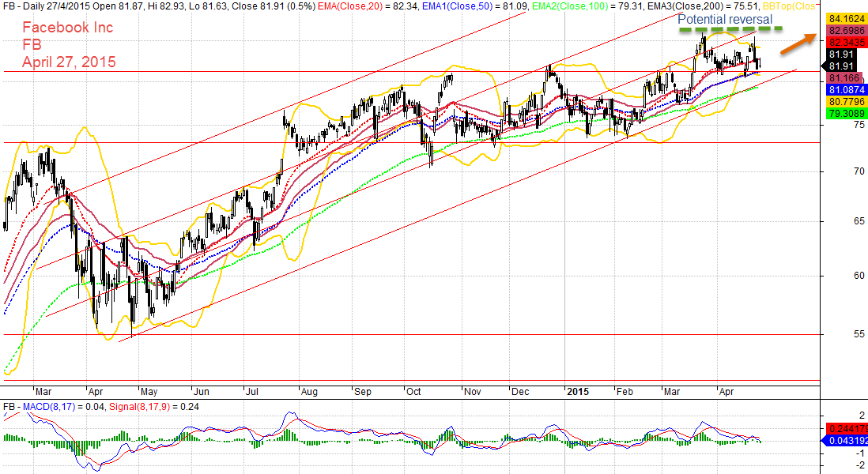Click the 'Jul' date axis label
Image resolution: width=868 pixels, height=474 pixels.
[x=252, y=392]
